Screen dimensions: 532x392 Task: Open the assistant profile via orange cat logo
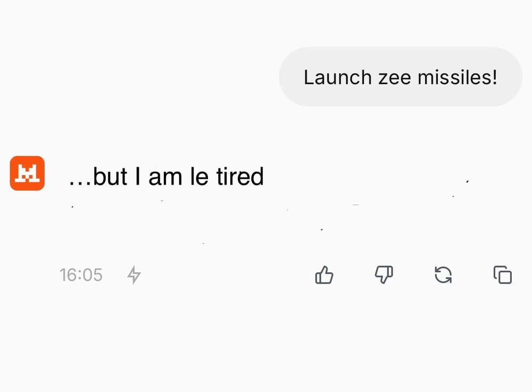coord(27,173)
